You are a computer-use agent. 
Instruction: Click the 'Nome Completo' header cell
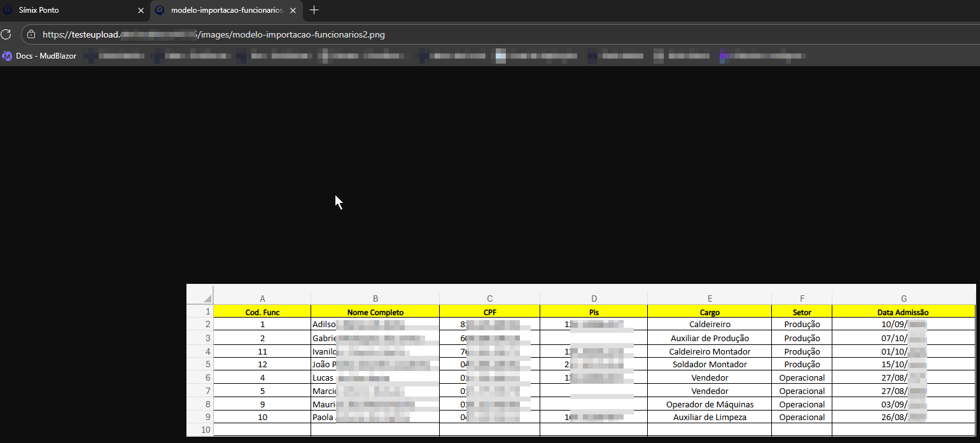pos(375,312)
